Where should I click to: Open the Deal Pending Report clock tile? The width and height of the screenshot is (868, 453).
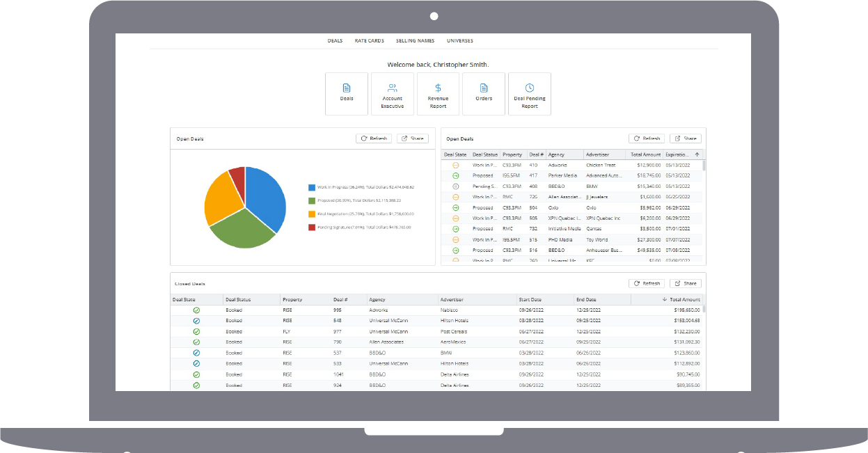tap(530, 93)
